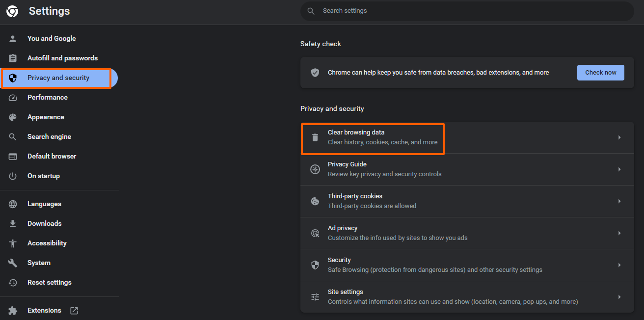Click the search magnifier icon in Search settings
The image size is (644, 320).
[x=311, y=11]
